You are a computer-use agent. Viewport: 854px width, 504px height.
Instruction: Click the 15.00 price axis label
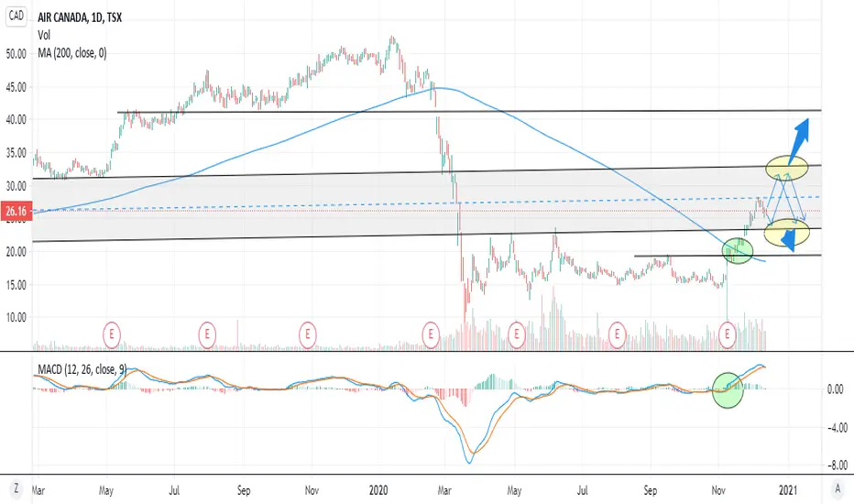click(16, 285)
